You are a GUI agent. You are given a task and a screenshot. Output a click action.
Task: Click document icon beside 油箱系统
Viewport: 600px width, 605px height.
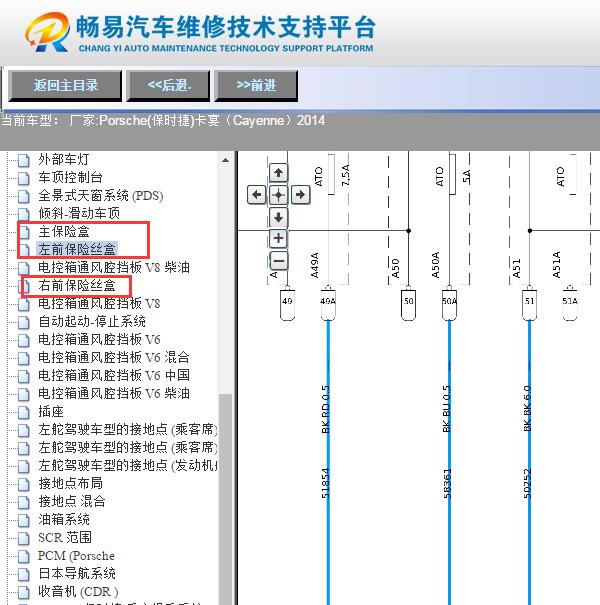pos(24,520)
